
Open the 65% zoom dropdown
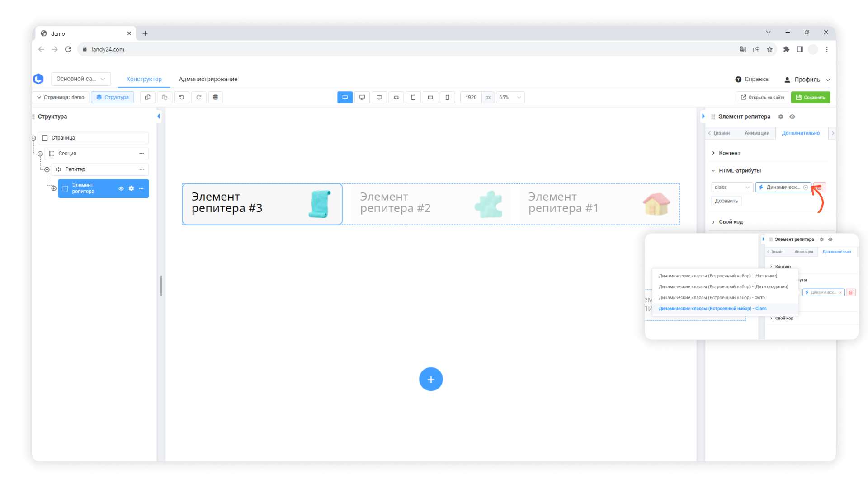[x=510, y=97]
